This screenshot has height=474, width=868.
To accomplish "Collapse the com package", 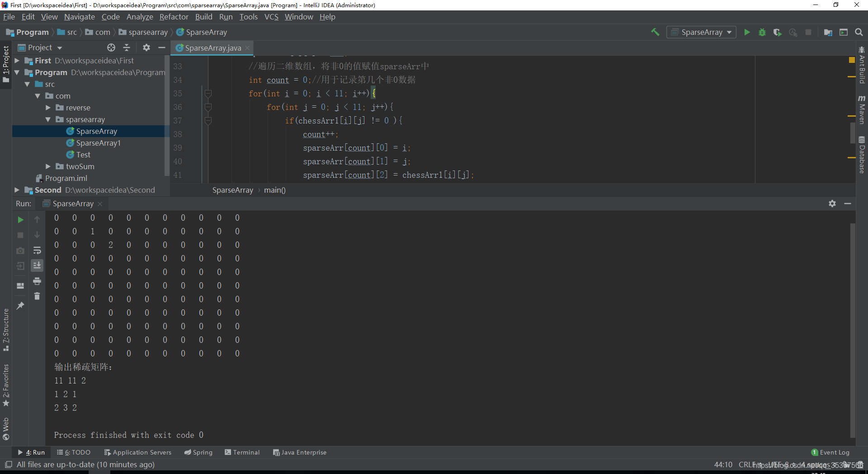I will pos(38,96).
